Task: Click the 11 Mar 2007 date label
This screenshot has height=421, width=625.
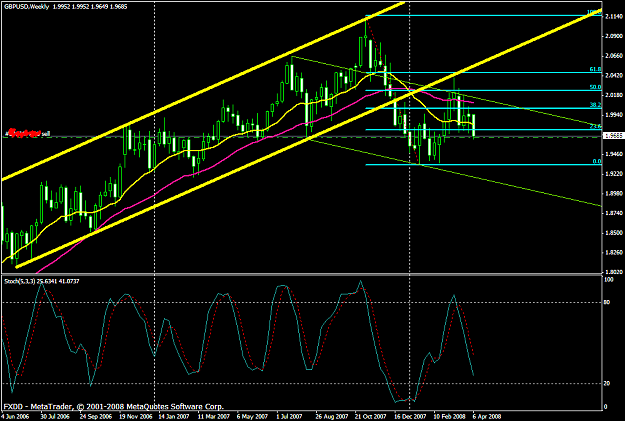Action: coord(214,417)
